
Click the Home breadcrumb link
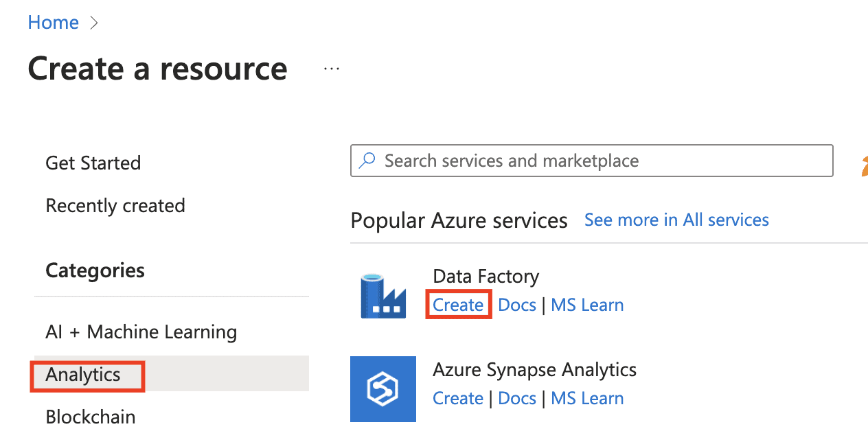tap(53, 23)
